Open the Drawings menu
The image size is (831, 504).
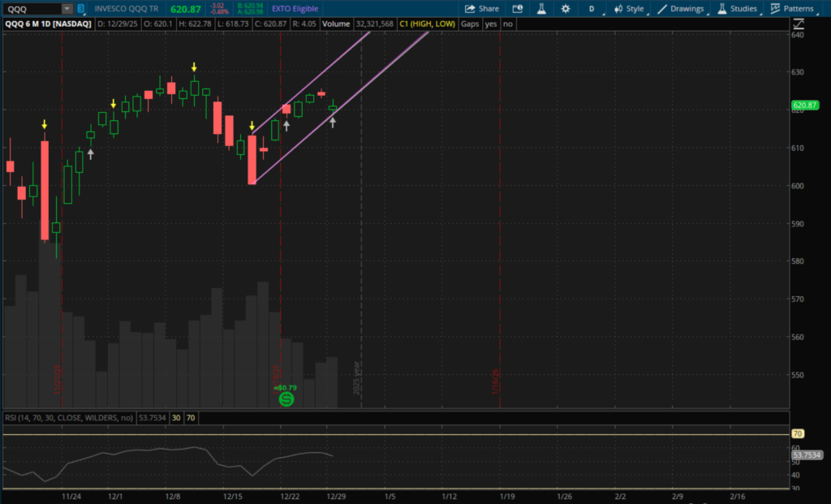coord(681,9)
